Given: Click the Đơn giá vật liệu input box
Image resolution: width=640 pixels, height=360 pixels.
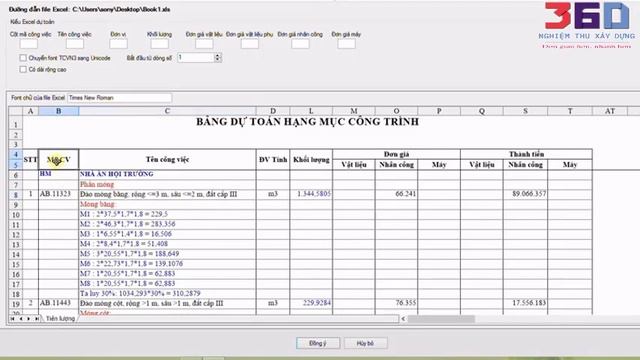Looking at the screenshot, I should [204, 44].
